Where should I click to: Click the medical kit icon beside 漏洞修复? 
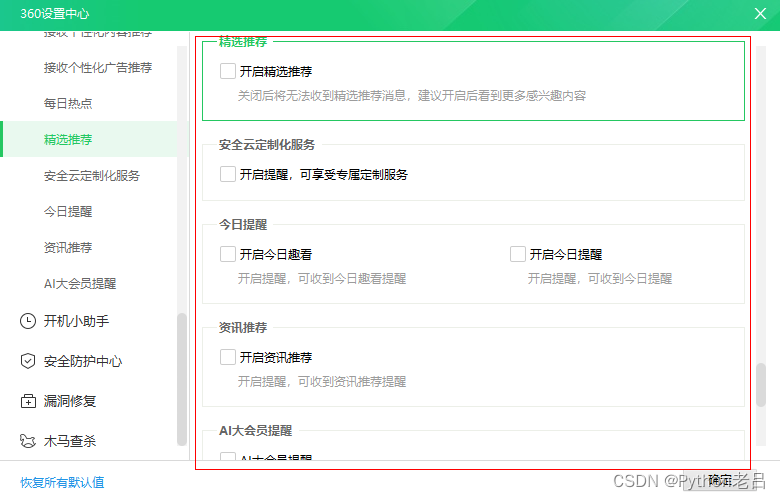pos(28,400)
